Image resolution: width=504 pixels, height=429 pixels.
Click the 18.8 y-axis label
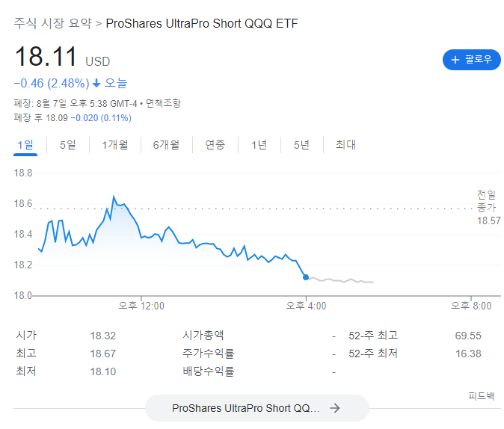tap(23, 173)
